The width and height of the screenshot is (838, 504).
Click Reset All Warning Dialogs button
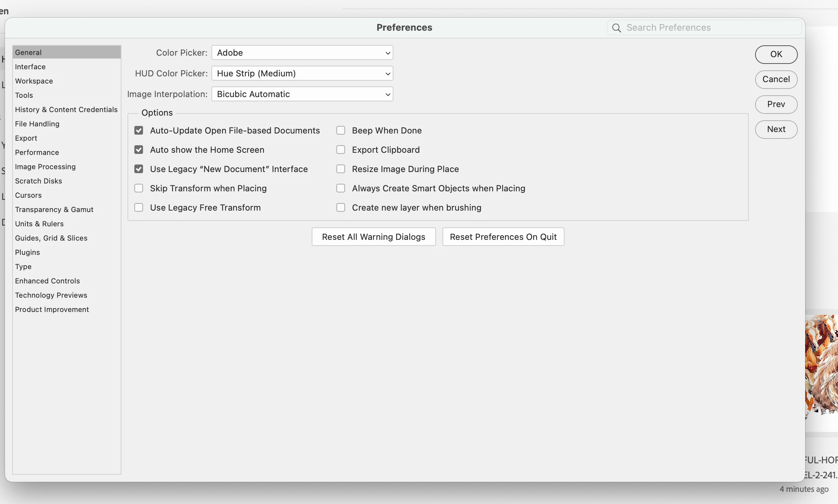pos(373,237)
